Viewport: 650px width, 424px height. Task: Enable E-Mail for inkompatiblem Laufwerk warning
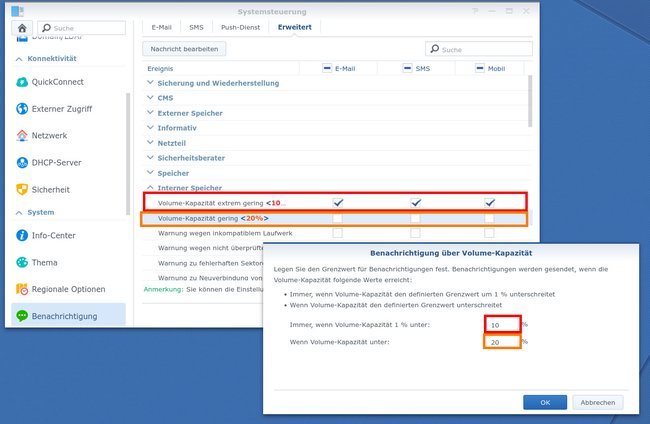click(x=337, y=233)
